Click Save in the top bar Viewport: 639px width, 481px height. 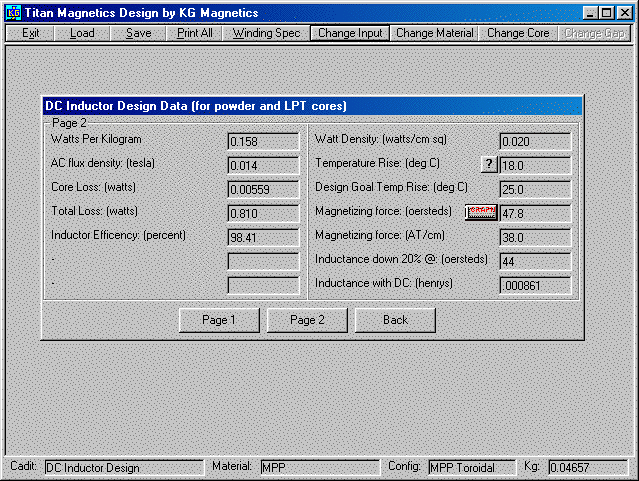[139, 33]
